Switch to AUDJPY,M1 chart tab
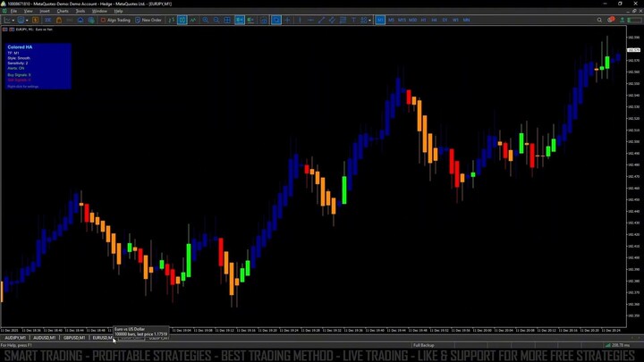This screenshot has height=362, width=644. point(15,338)
